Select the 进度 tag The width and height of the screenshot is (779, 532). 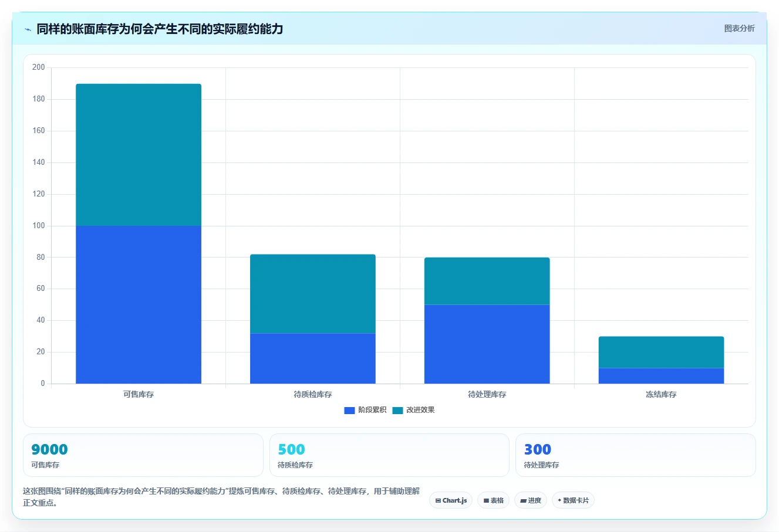(531, 500)
